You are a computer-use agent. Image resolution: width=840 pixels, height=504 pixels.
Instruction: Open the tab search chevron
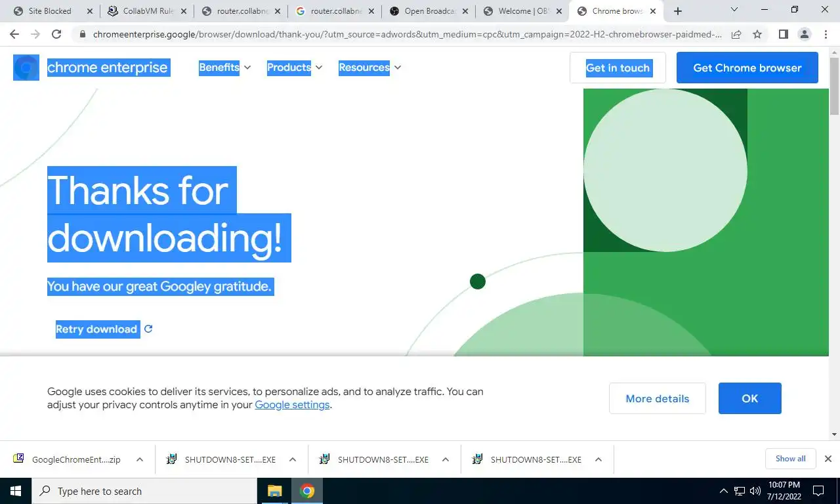[734, 10]
